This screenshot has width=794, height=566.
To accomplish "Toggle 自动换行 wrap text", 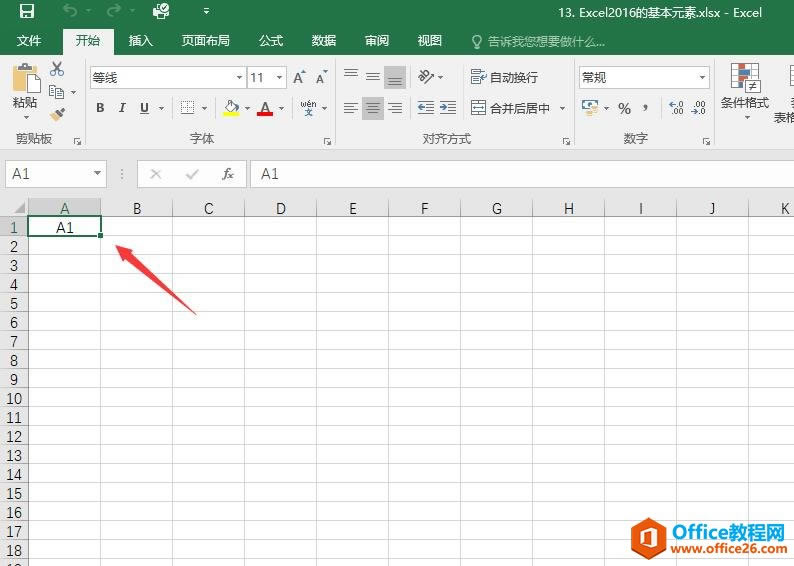I will [x=504, y=77].
